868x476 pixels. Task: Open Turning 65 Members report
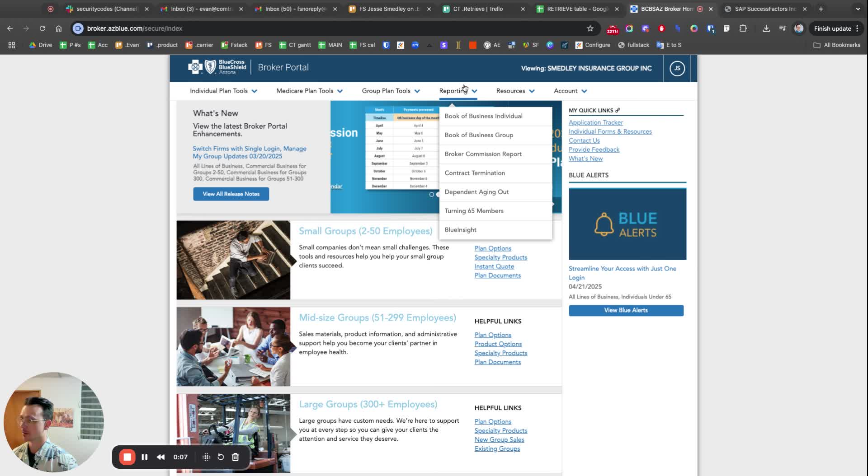point(495,211)
